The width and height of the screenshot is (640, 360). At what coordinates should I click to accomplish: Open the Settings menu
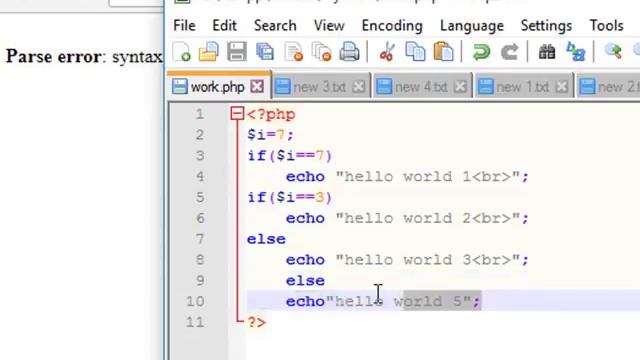(546, 26)
